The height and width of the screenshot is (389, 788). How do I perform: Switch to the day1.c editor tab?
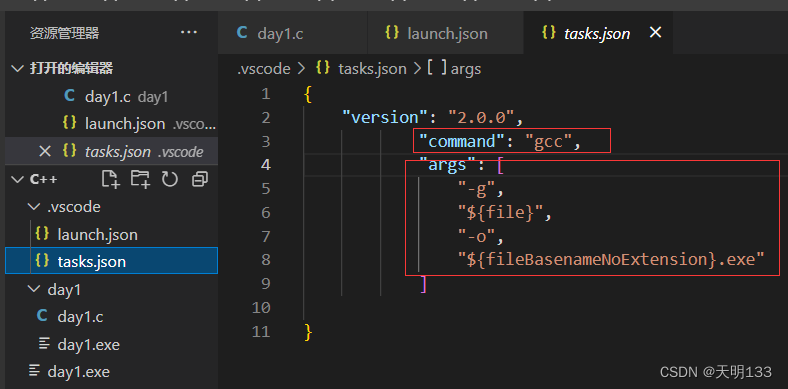[x=293, y=33]
